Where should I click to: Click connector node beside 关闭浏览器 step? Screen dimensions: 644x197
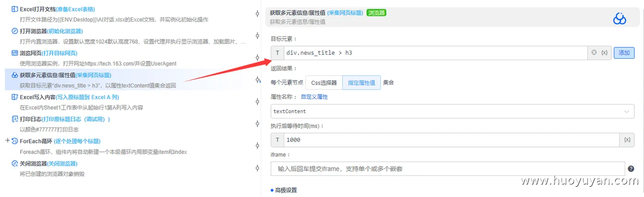(258, 168)
